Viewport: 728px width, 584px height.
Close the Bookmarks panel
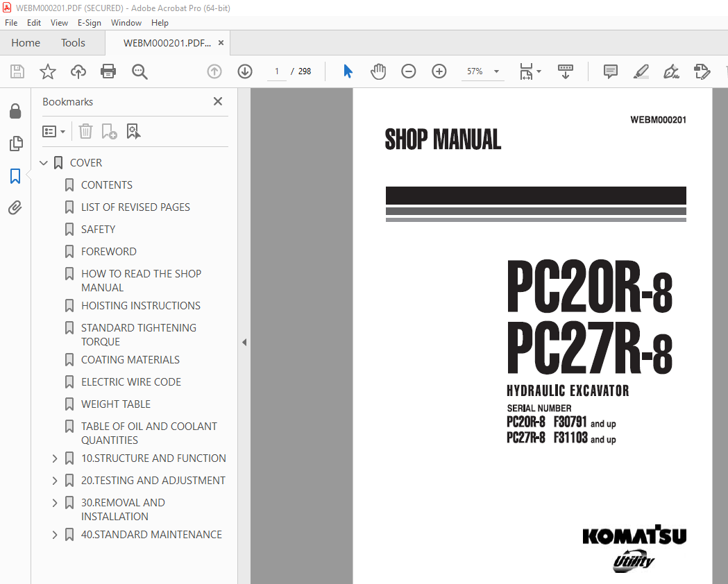click(218, 101)
